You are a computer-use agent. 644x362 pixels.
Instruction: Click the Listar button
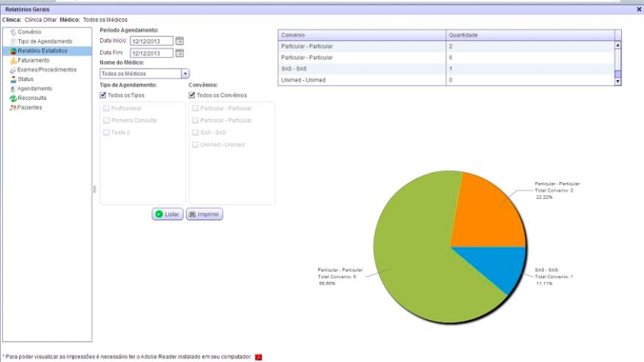click(167, 215)
